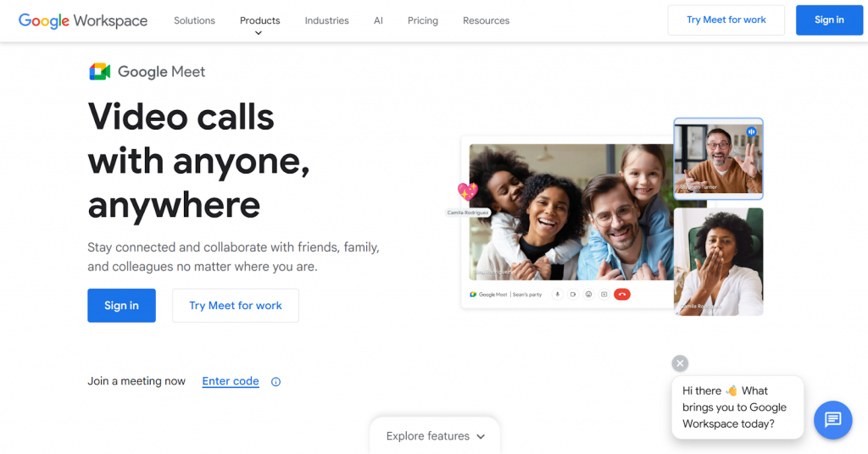Click the Camila Rodriguez name label
The height and width of the screenshot is (454, 868).
(468, 213)
